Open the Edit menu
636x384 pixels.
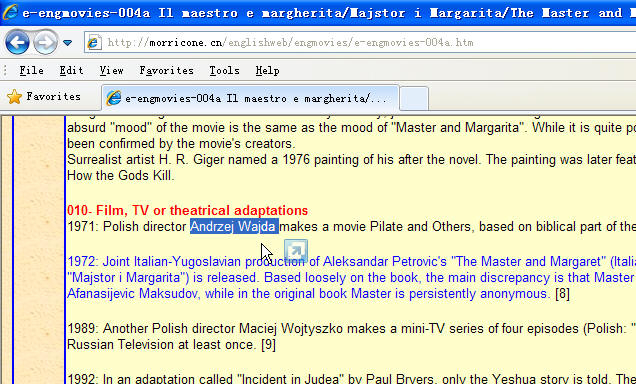(71, 71)
